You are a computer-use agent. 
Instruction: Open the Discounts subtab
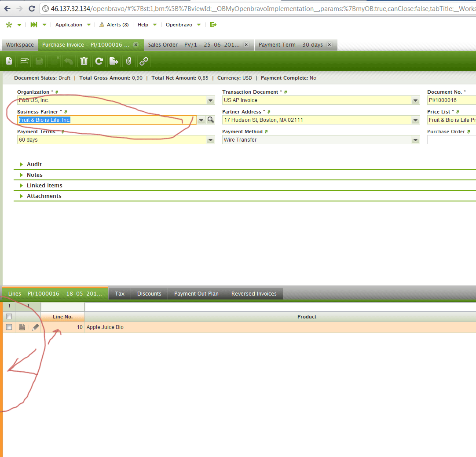(x=149, y=293)
